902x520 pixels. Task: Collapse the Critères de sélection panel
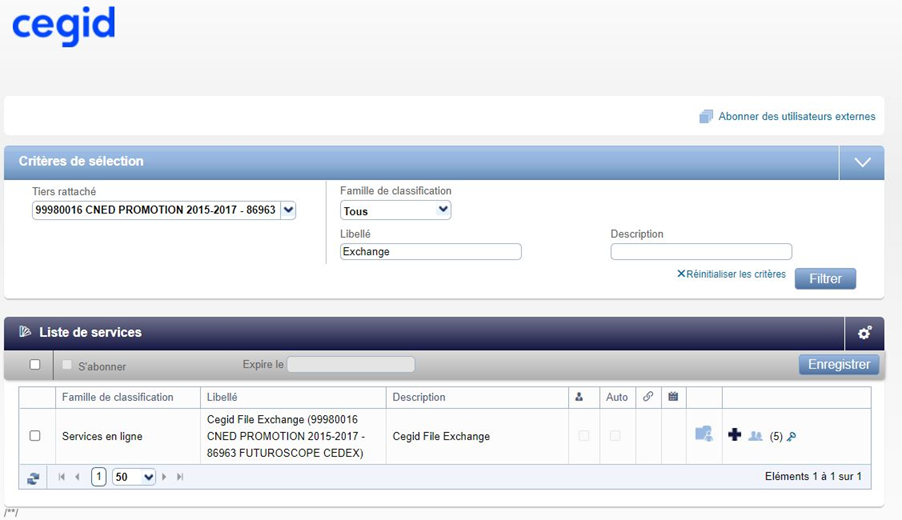pos(862,162)
